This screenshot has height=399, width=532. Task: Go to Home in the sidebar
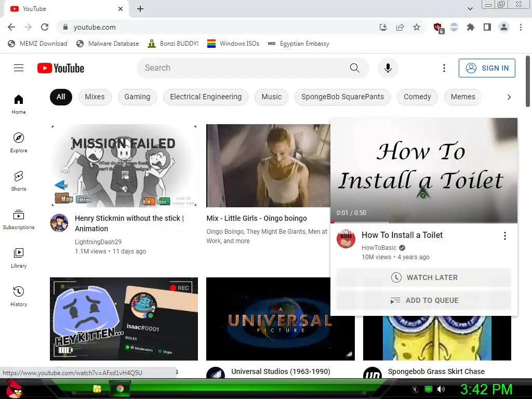19,104
